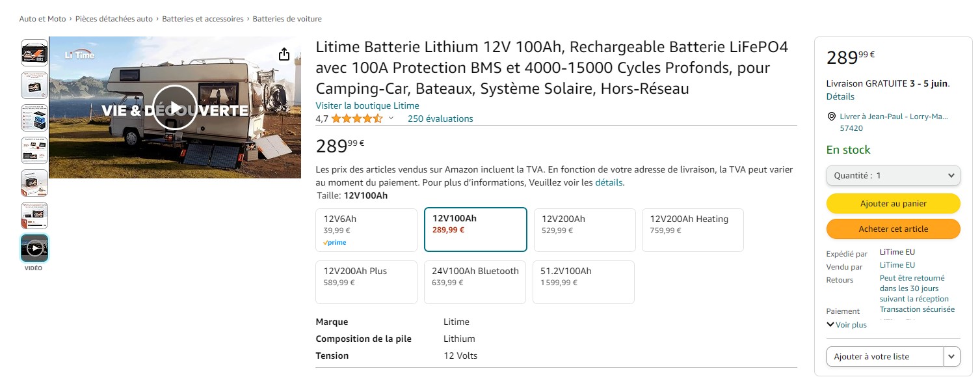Click the share icon above the product title
980x377 pixels.
284,55
